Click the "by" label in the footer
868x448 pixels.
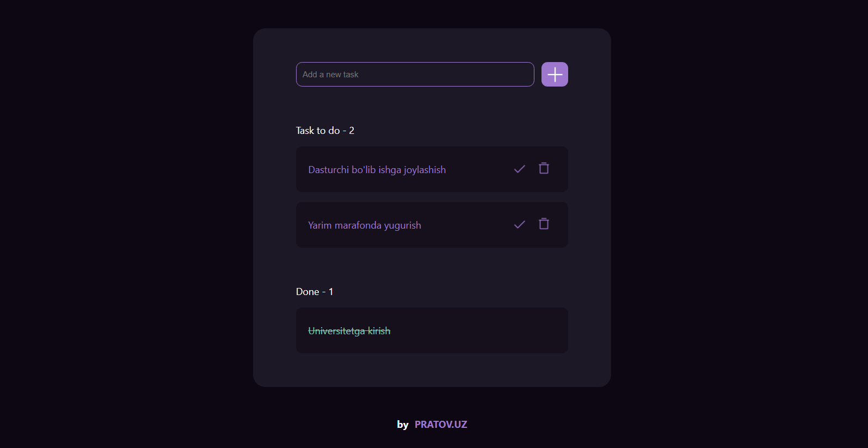[403, 425]
